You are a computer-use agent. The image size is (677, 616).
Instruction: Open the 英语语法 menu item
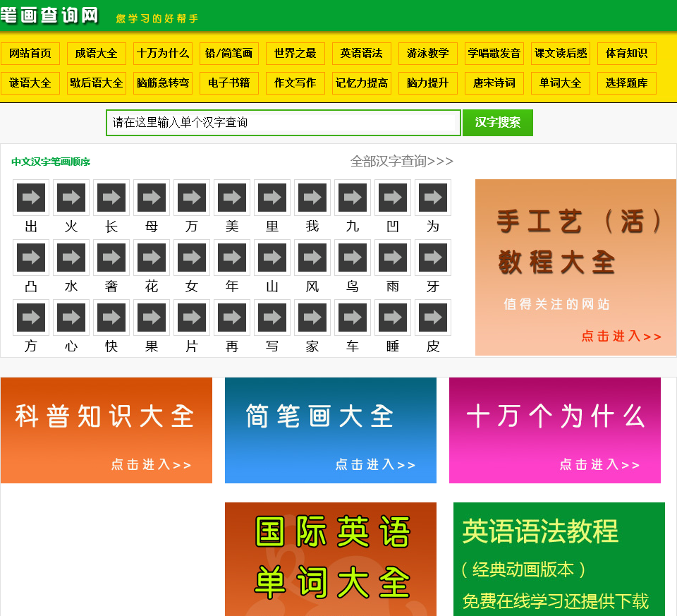click(361, 54)
